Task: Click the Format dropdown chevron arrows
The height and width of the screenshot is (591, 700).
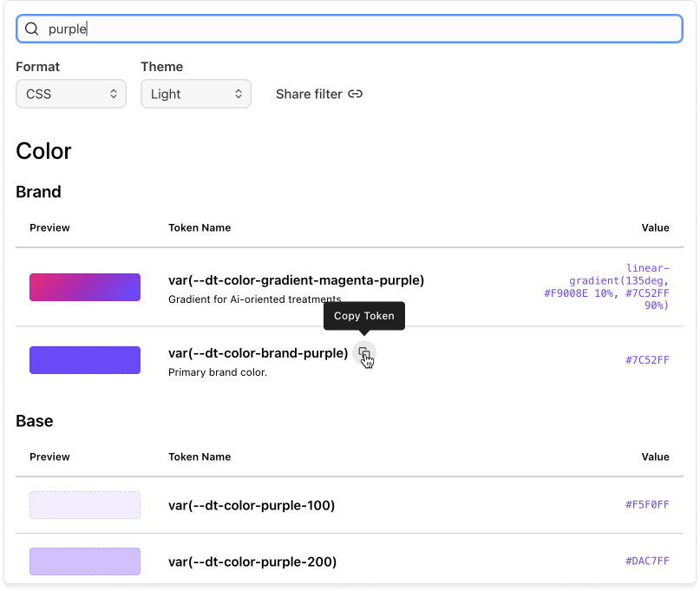Action: [114, 94]
